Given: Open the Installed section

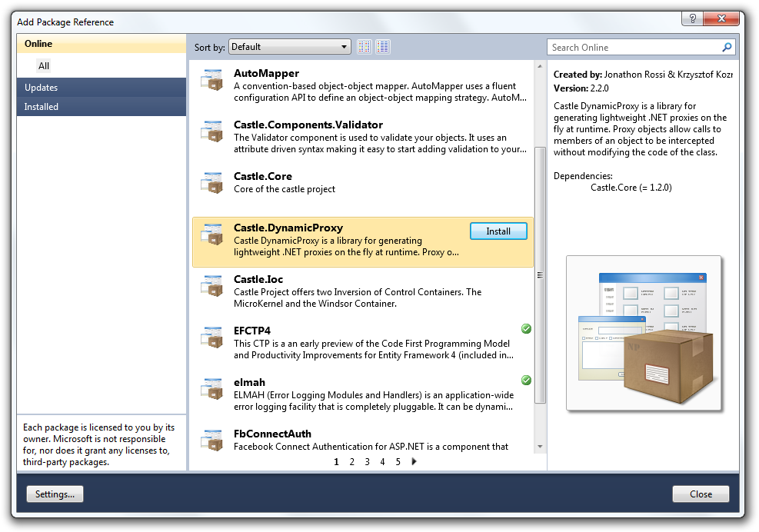Looking at the screenshot, I should [x=102, y=107].
